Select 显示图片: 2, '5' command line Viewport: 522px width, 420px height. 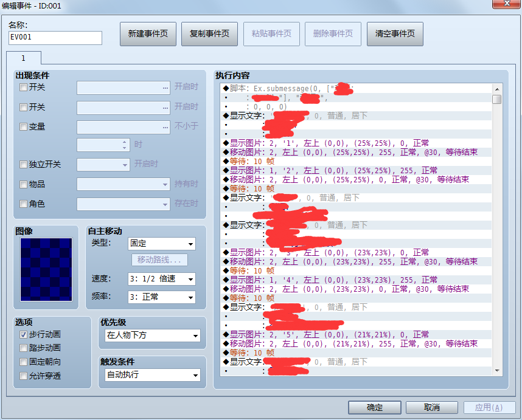[356, 334]
